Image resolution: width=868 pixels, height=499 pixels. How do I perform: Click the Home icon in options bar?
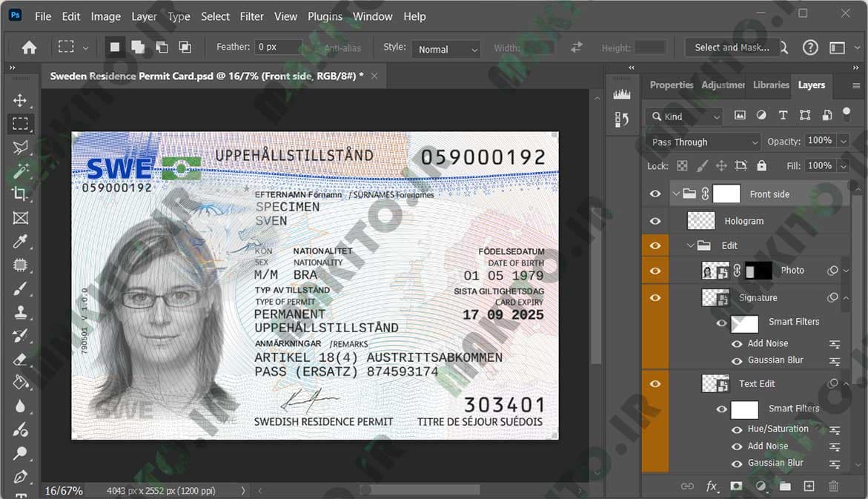coord(30,47)
